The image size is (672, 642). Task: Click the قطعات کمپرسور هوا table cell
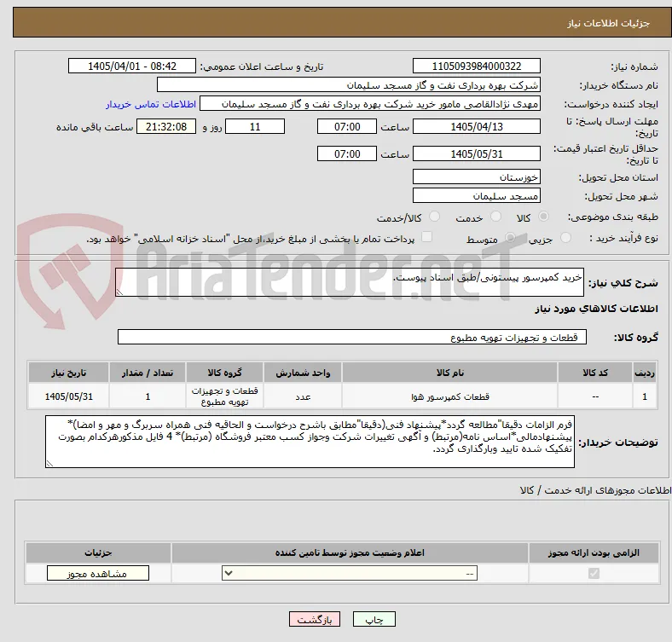click(x=450, y=396)
